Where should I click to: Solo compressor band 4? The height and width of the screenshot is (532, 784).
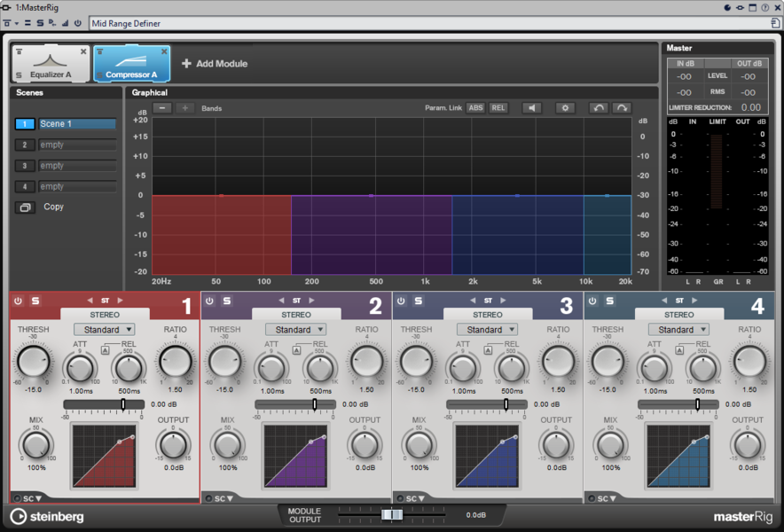tap(609, 301)
